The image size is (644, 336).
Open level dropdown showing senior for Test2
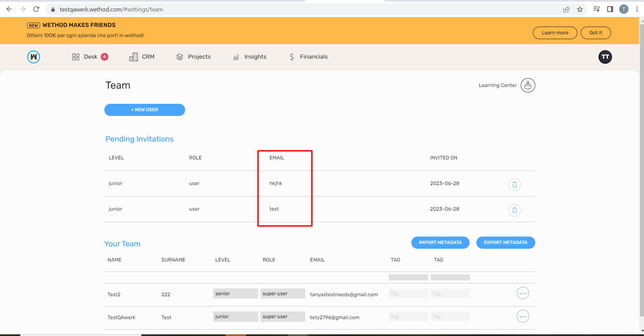236,294
